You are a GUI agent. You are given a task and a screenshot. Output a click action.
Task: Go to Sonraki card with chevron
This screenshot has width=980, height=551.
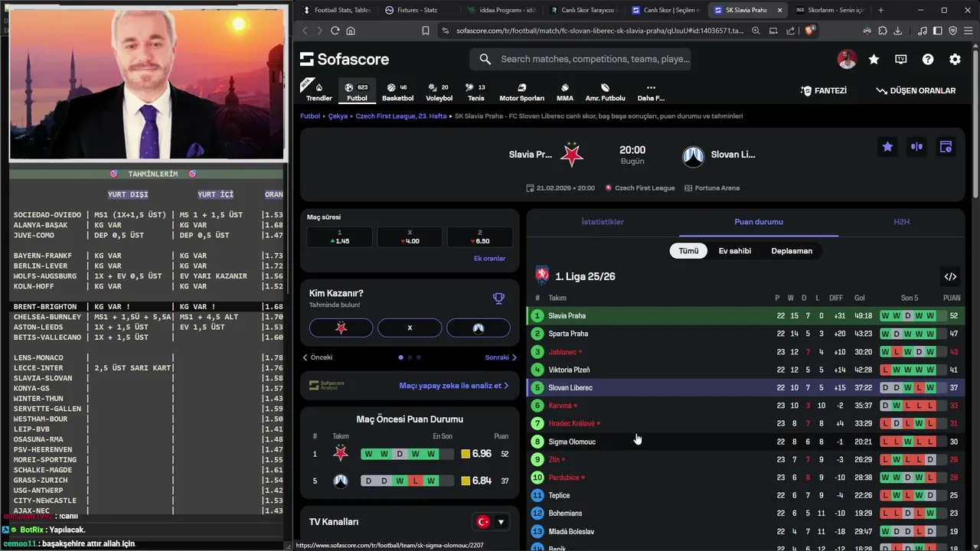pyautogui.click(x=501, y=357)
